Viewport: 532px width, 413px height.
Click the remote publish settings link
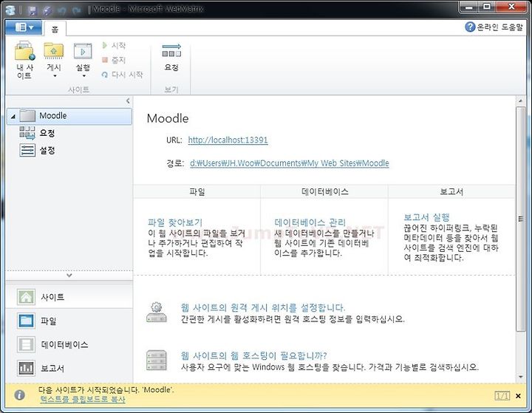[x=263, y=308]
